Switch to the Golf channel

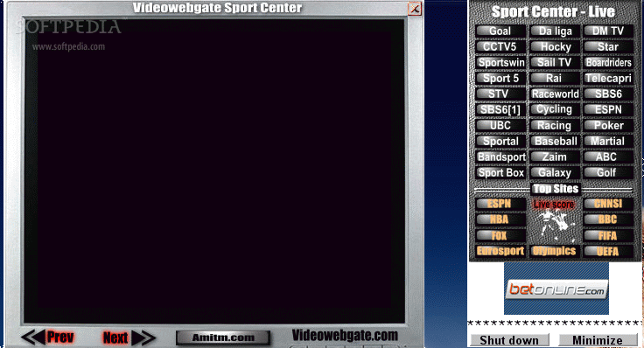pyautogui.click(x=608, y=172)
